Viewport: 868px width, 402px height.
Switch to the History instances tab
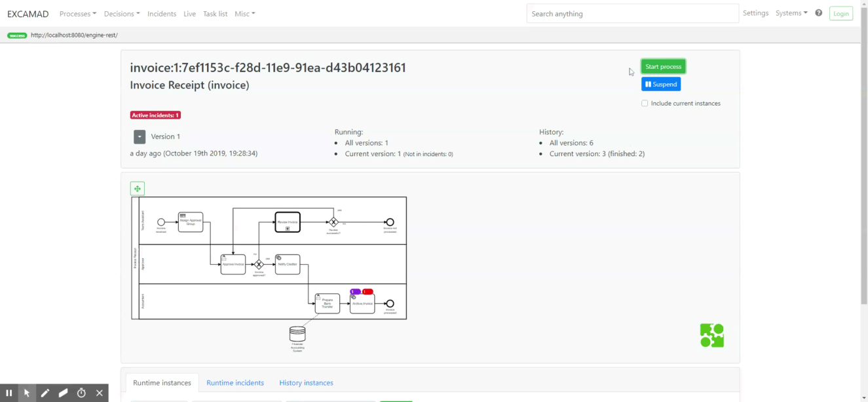click(x=306, y=383)
